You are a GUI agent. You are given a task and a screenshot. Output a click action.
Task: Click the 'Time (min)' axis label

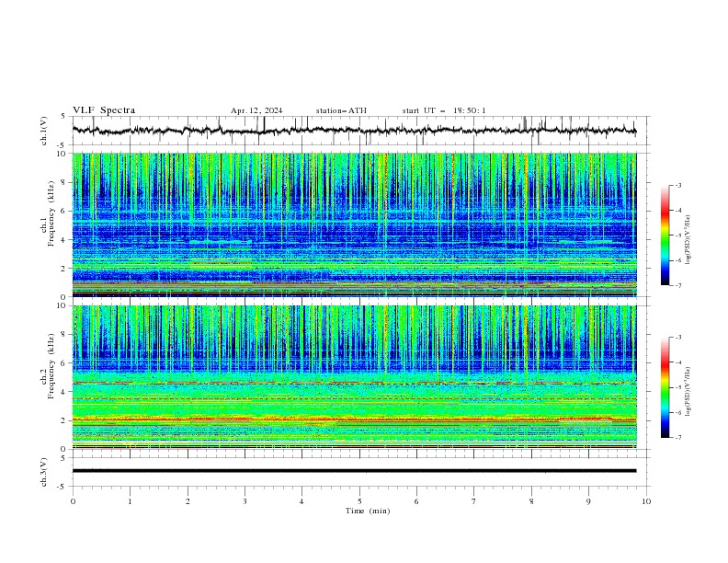(x=368, y=511)
